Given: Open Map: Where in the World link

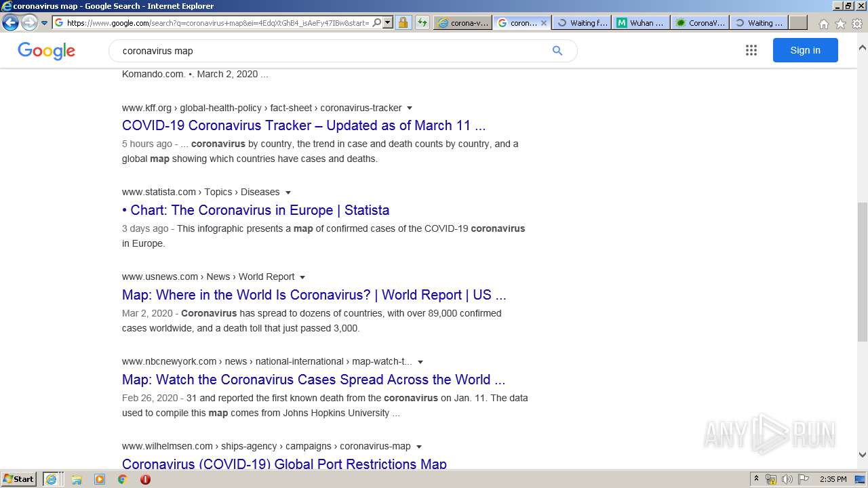Looking at the screenshot, I should click(314, 295).
